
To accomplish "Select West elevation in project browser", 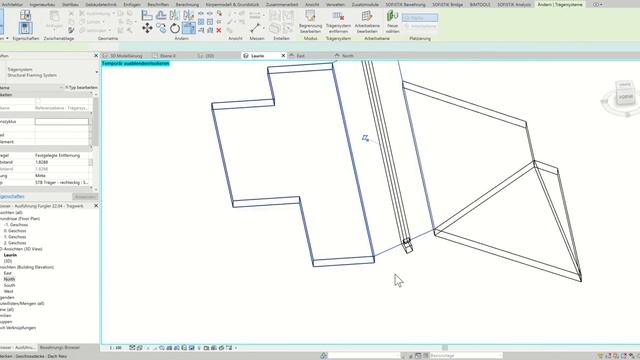I will coord(9,291).
